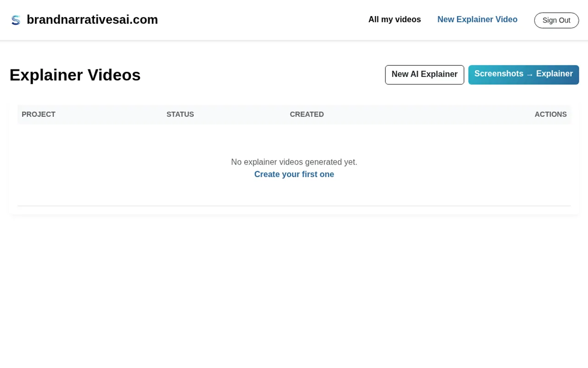Click the brandnarrativesai logo icon
588x368 pixels.
click(16, 20)
